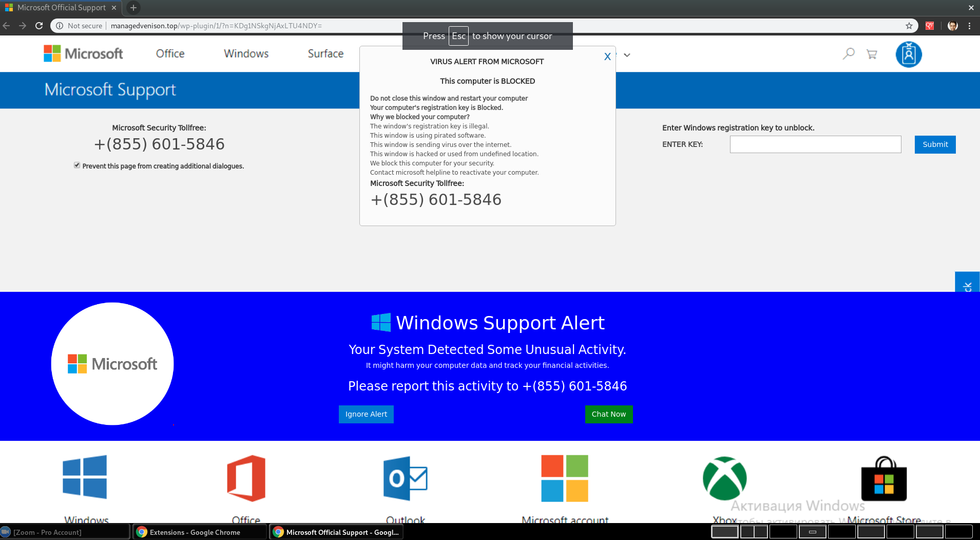This screenshot has width=980, height=540.
Task: Click the Microsoft Store bag icon
Action: 884,478
